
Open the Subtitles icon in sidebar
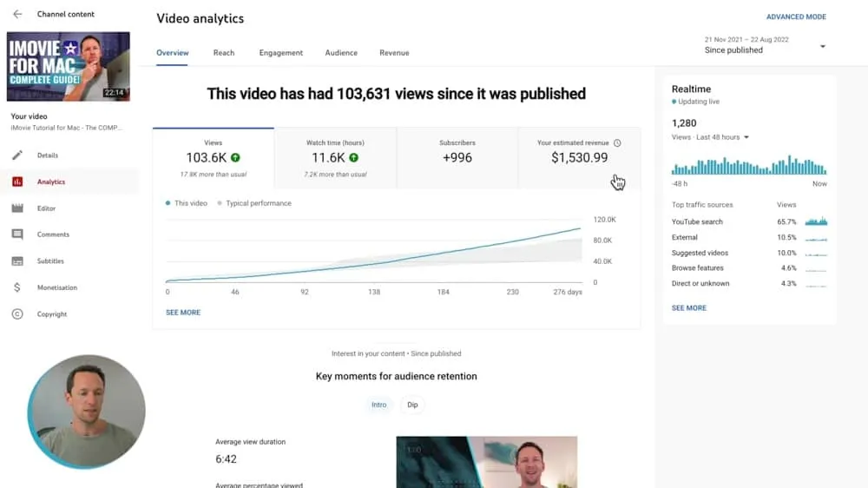[x=17, y=261]
